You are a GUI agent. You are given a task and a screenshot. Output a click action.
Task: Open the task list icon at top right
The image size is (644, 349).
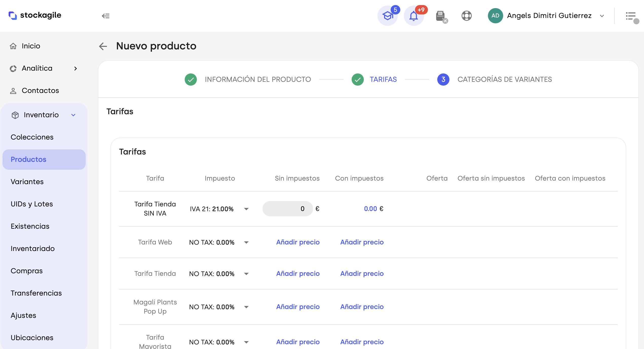coord(631,16)
